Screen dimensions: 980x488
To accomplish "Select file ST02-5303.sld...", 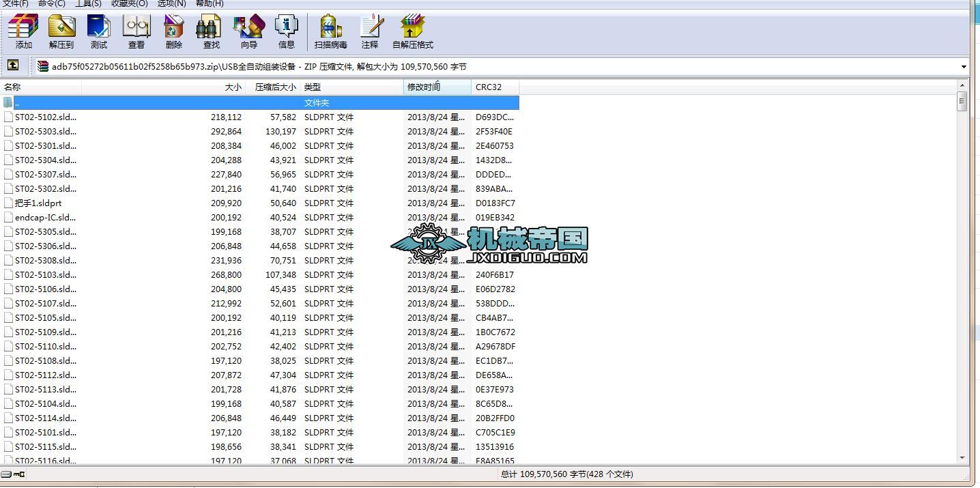I will (46, 131).
